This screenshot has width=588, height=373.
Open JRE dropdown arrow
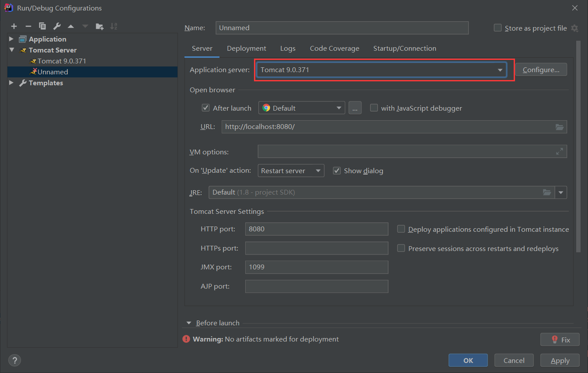point(561,192)
